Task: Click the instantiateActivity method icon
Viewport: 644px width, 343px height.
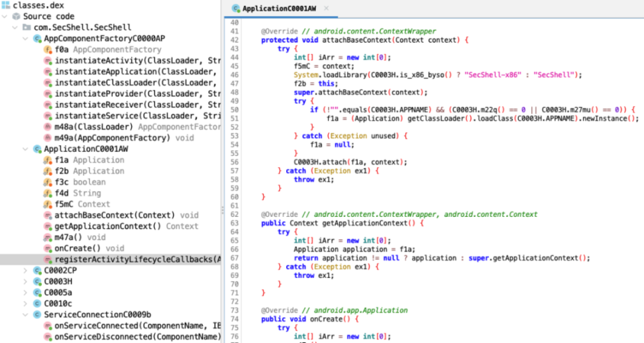Action: pyautogui.click(x=48, y=61)
